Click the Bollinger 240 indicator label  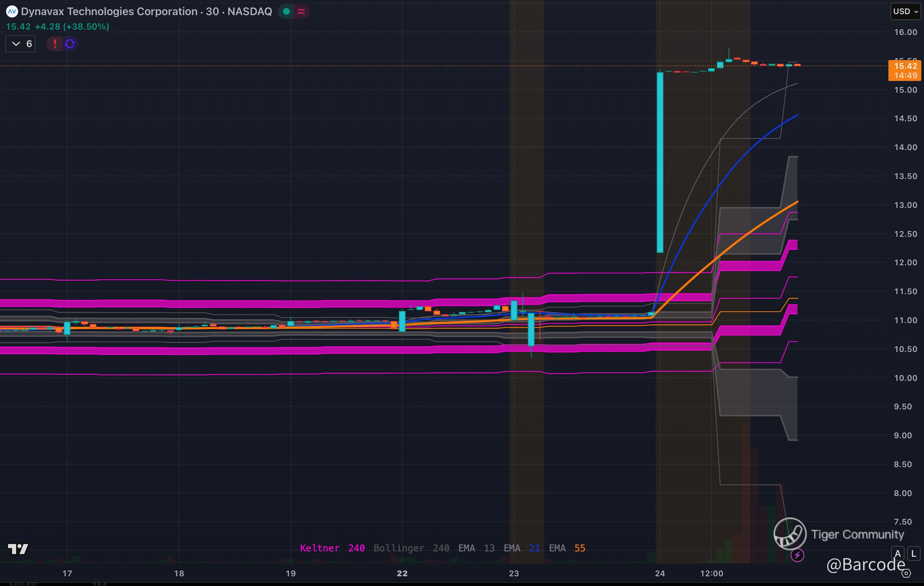tap(411, 548)
